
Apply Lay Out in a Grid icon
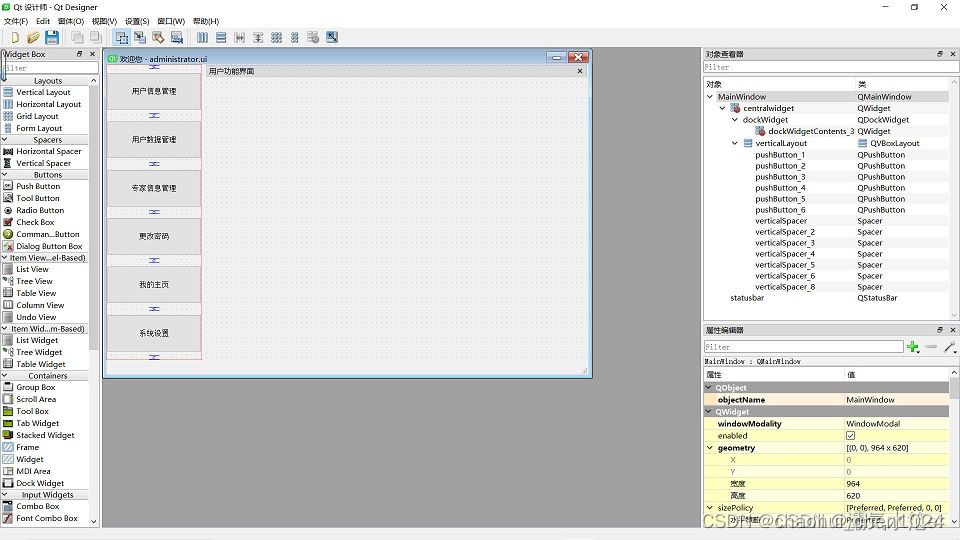coord(277,37)
